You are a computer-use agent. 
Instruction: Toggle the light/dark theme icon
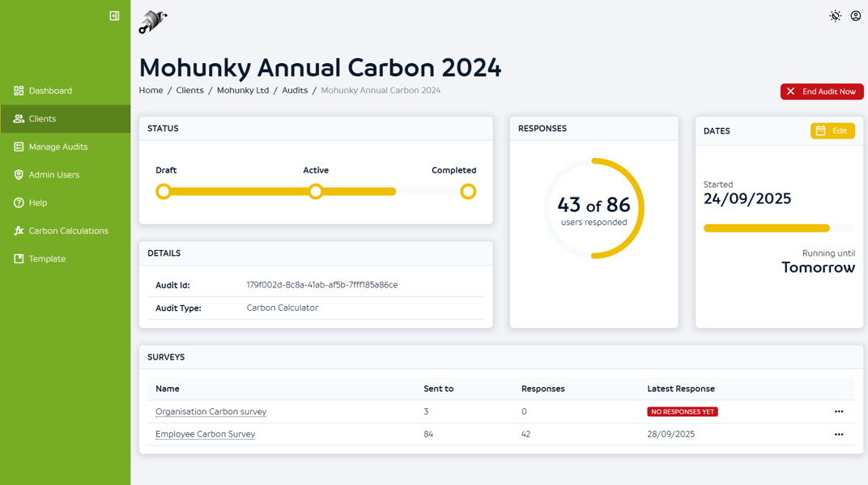pyautogui.click(x=835, y=15)
